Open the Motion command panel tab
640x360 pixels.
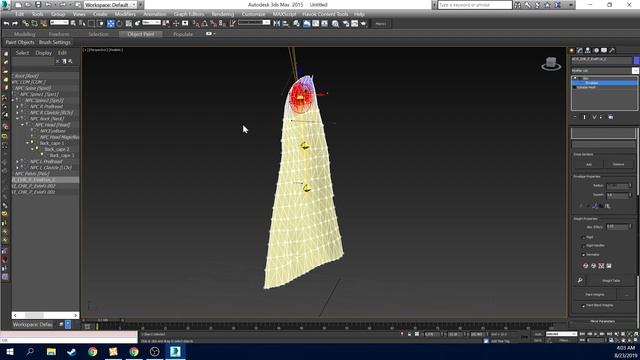(x=596, y=50)
